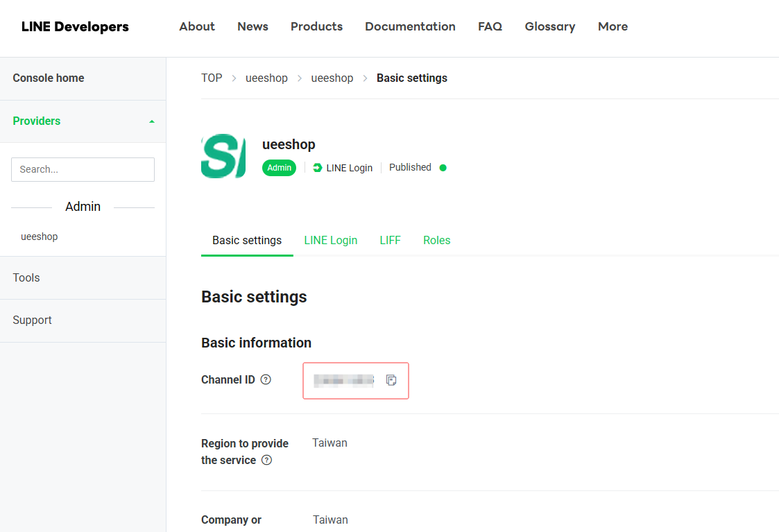Image resolution: width=779 pixels, height=532 pixels.
Task: Click the ueeshop channel logo image
Action: point(223,156)
